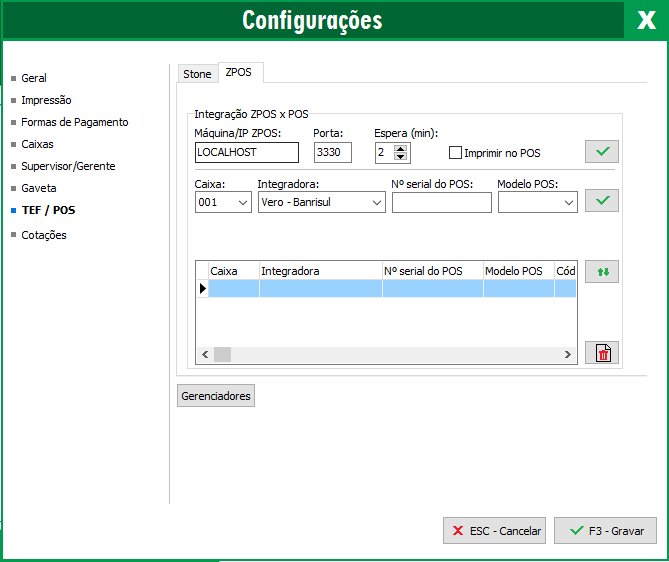Enable the Imprimir no POS checkbox
The width and height of the screenshot is (669, 562).
[x=456, y=153]
